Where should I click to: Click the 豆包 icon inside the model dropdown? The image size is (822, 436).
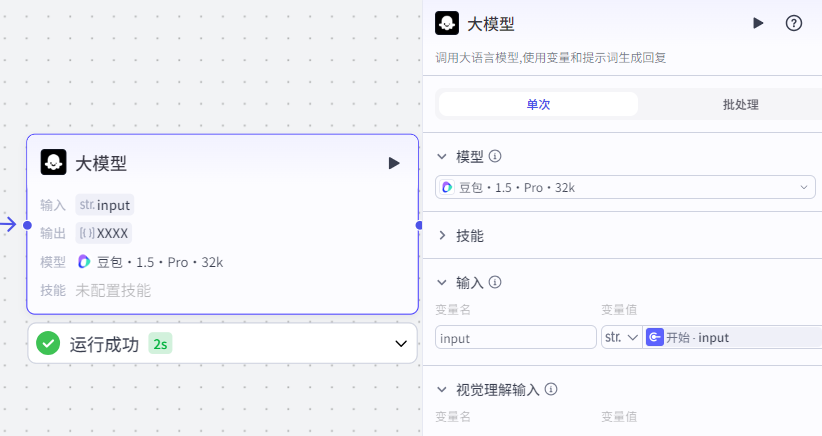click(447, 187)
